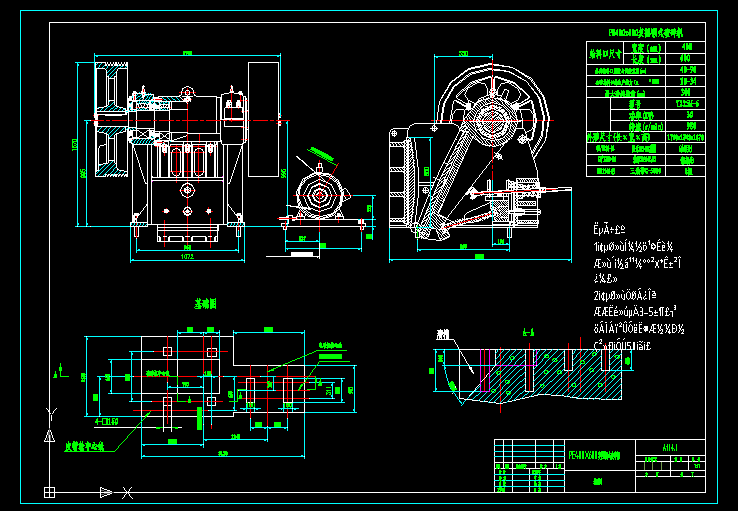Click the UCS origin square icon
This screenshot has height=511, width=738.
point(49,492)
